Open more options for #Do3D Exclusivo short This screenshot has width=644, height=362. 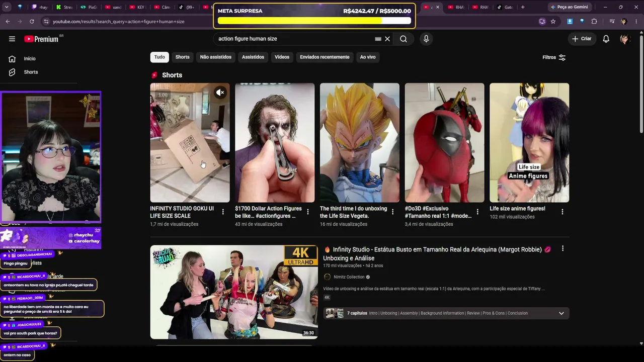pyautogui.click(x=477, y=212)
